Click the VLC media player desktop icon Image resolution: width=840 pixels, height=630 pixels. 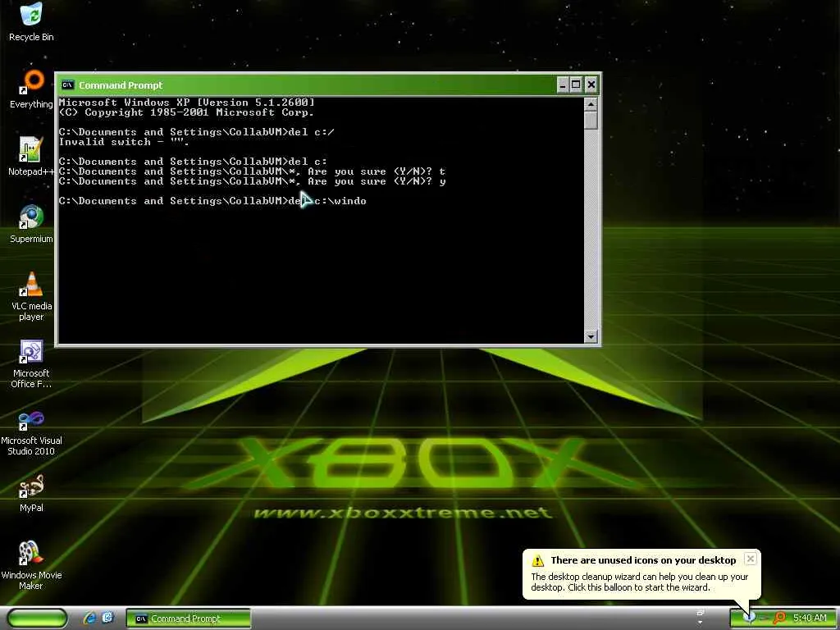point(31,296)
